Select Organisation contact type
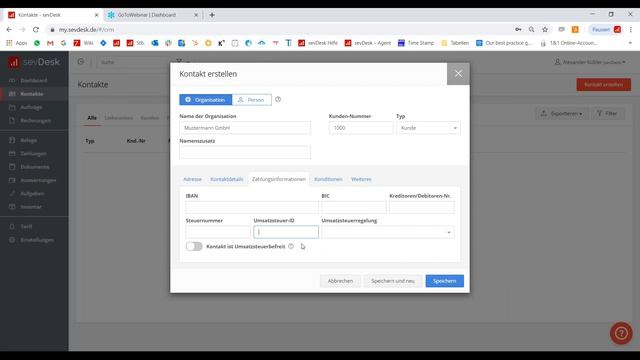640x360 pixels. coord(206,100)
